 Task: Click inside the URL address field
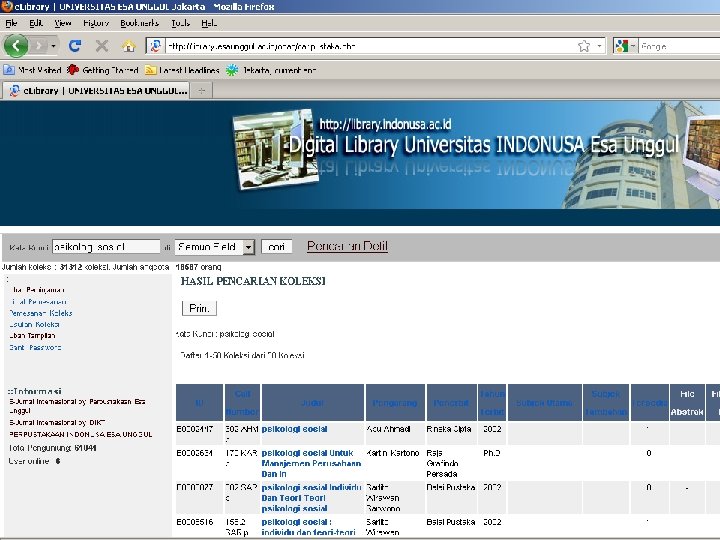(x=371, y=46)
